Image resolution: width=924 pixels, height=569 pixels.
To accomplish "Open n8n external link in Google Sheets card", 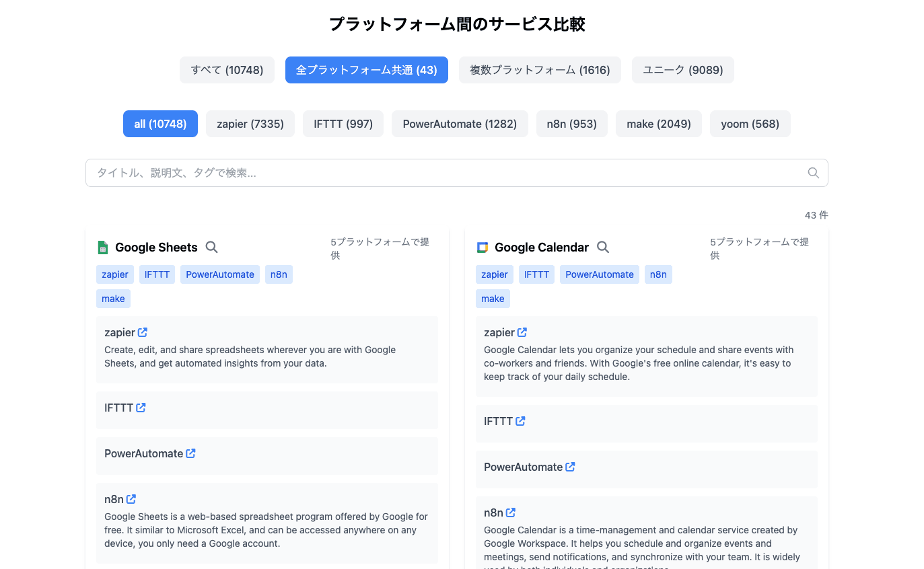I will (x=131, y=499).
